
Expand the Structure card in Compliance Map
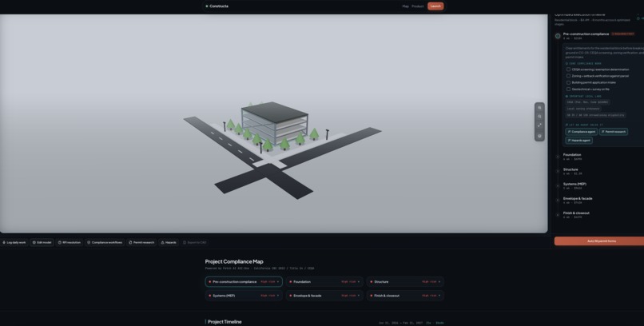pyautogui.click(x=405, y=282)
